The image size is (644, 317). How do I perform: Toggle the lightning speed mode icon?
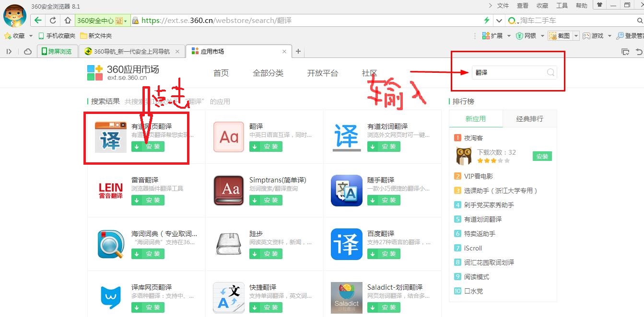click(x=486, y=20)
